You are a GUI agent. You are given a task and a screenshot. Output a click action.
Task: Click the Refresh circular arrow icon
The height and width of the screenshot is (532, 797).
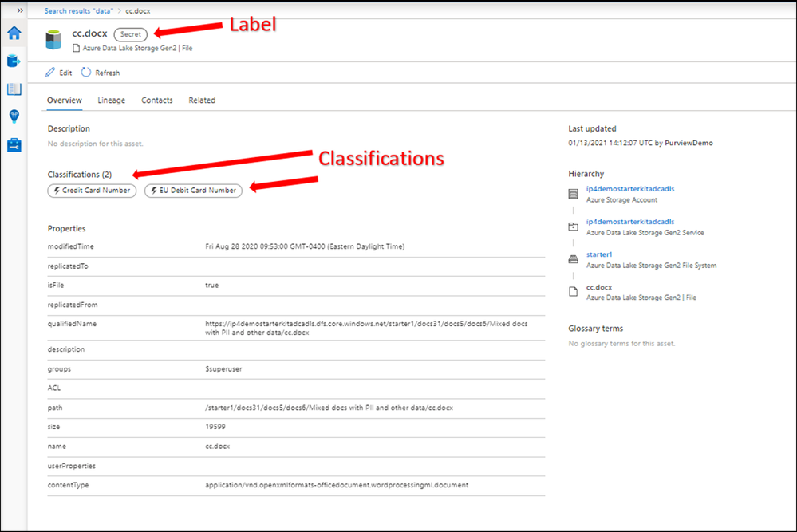(x=86, y=73)
